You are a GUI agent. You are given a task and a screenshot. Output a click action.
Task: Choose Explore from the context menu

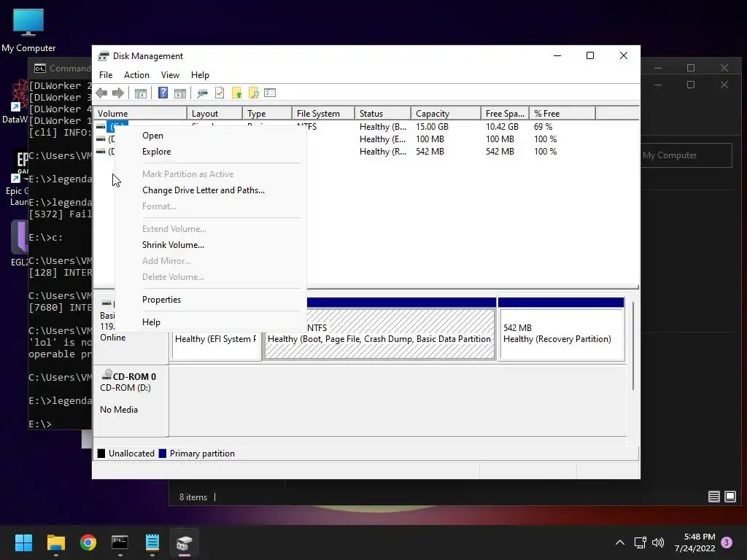(x=210, y=152)
